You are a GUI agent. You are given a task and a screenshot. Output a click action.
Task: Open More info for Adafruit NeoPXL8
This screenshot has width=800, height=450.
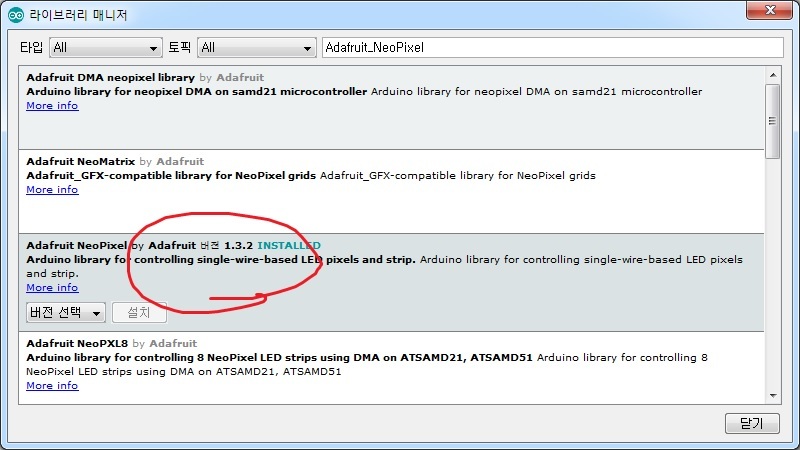[x=52, y=385]
